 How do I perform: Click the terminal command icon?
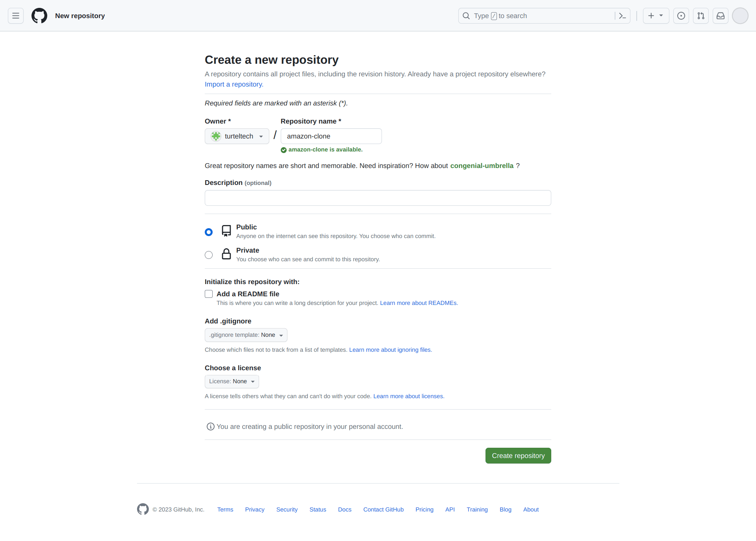pos(623,16)
